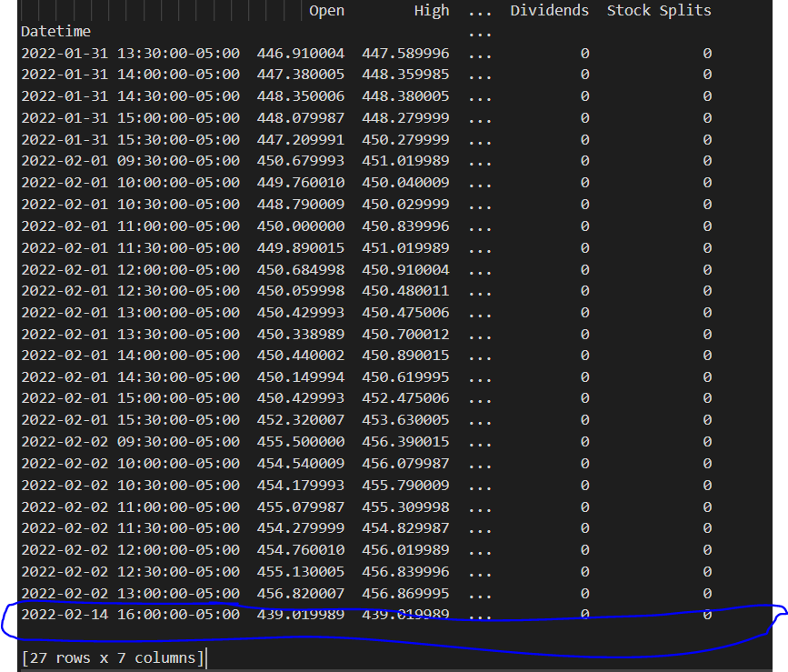Select timestamp 2022-02-02 11:00:00-05:00
This screenshot has height=672, width=788.
[131, 507]
